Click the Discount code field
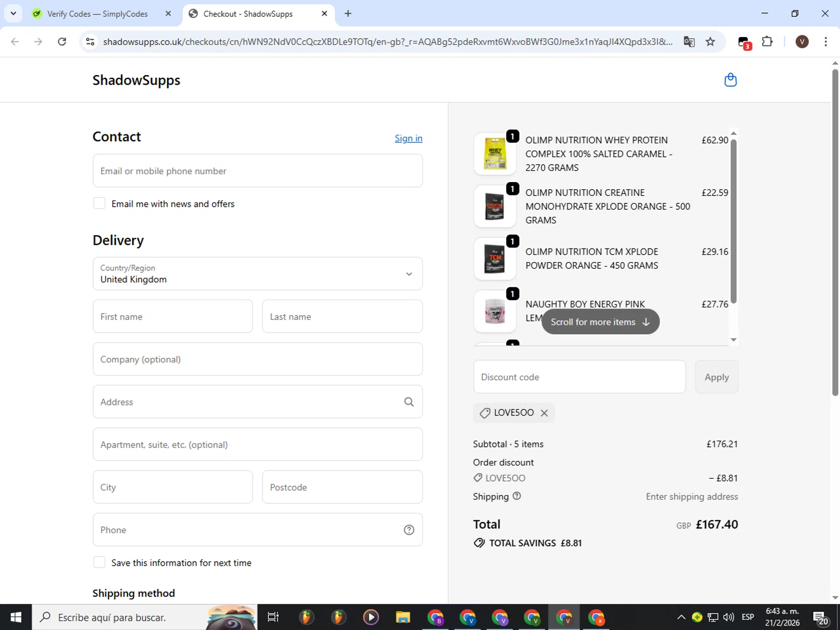The height and width of the screenshot is (630, 840). (580, 377)
